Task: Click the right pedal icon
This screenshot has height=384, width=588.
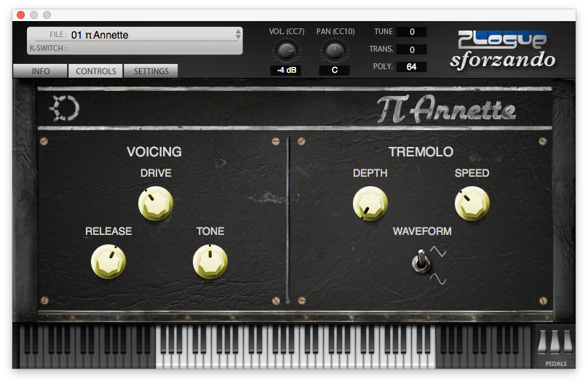Action: (x=568, y=342)
